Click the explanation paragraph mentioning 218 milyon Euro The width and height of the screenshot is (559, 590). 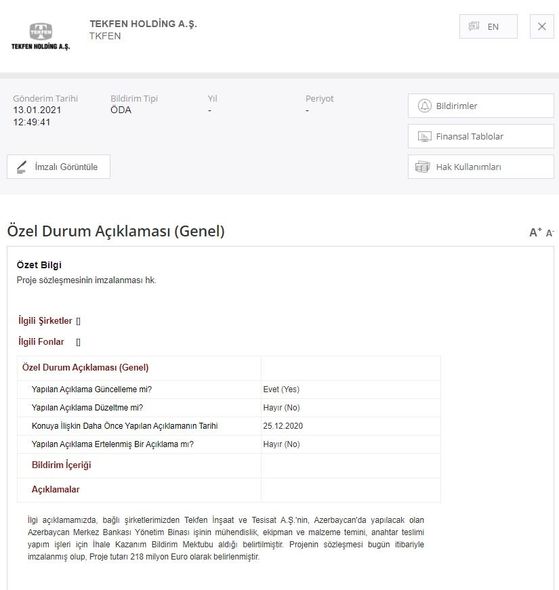(226, 538)
